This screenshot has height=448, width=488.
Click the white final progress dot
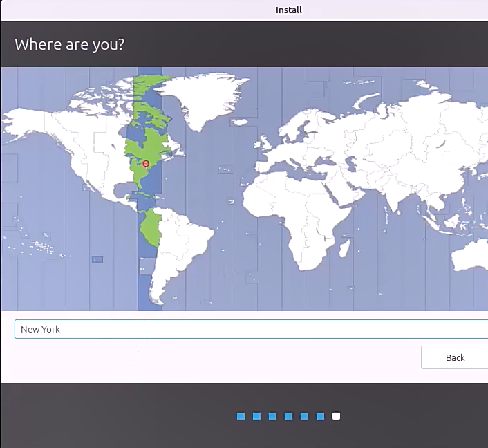(x=336, y=416)
